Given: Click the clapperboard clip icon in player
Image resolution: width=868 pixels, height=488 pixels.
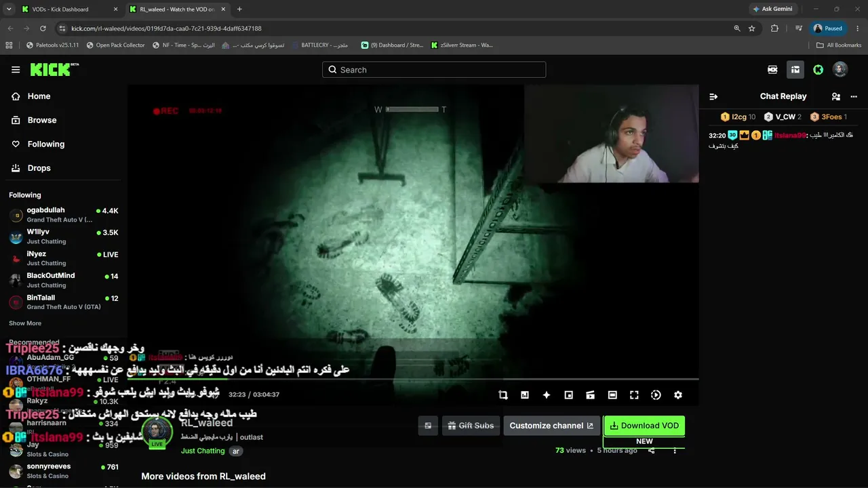Looking at the screenshot, I should 591,395.
